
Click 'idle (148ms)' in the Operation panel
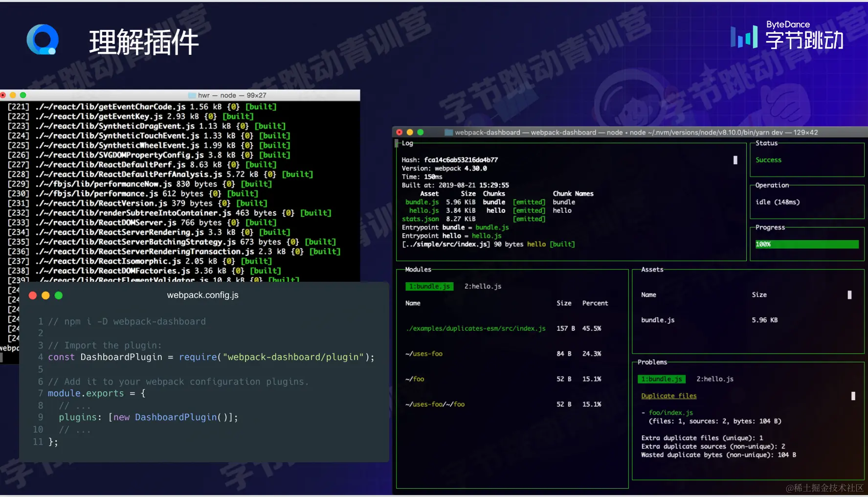(778, 202)
